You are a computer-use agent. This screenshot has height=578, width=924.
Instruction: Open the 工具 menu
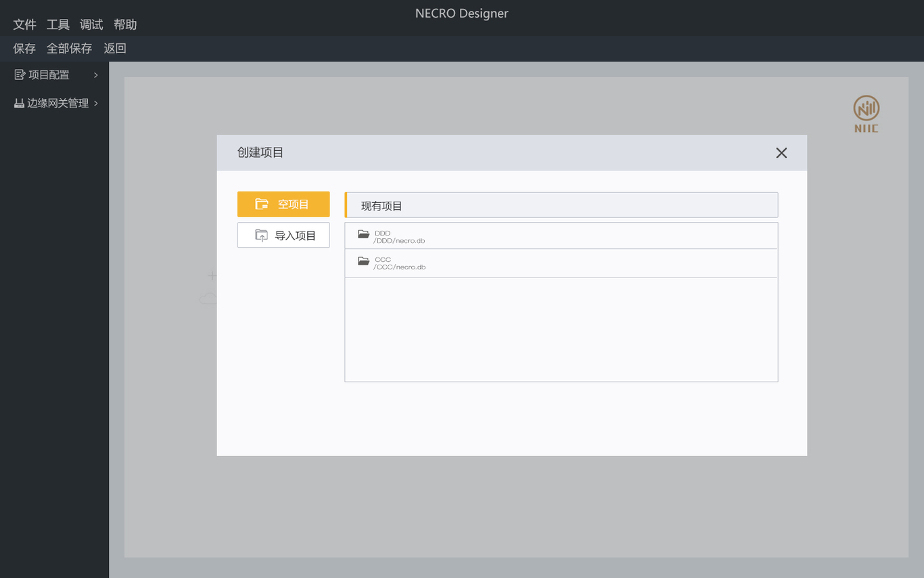(x=58, y=24)
